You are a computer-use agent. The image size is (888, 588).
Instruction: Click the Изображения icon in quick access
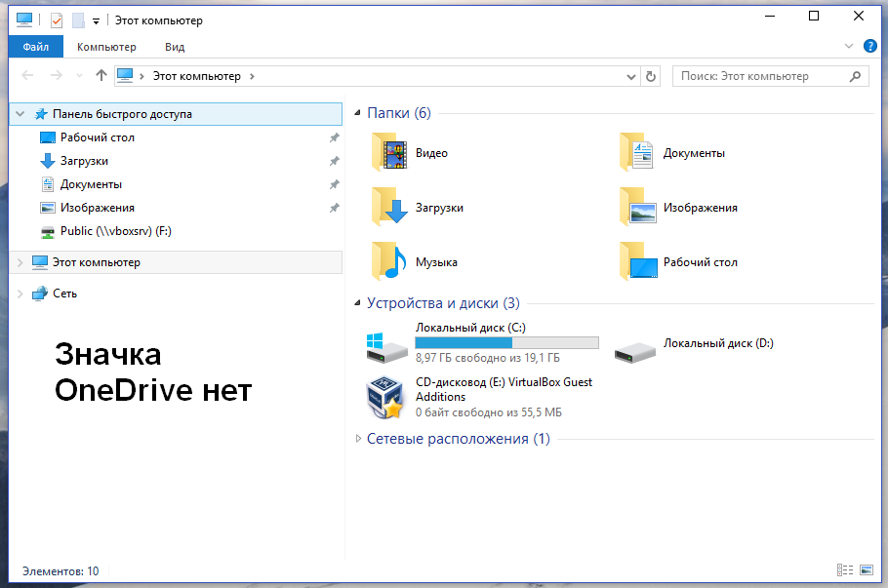click(x=48, y=208)
